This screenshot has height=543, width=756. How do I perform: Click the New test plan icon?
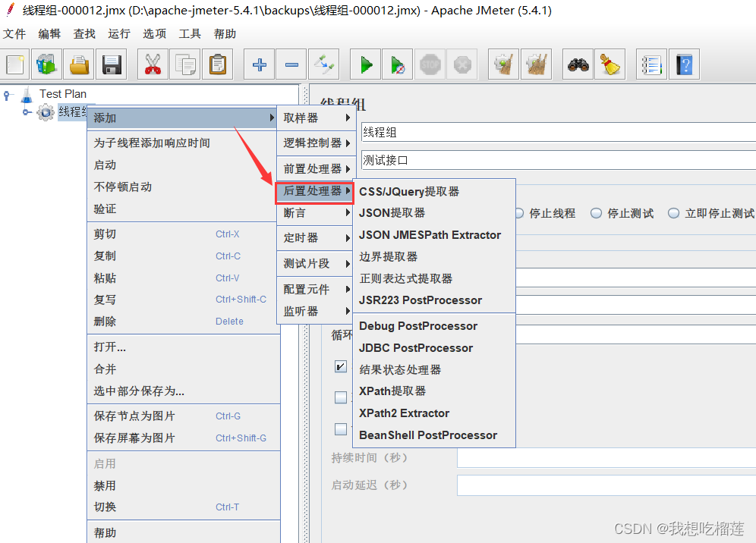point(14,64)
